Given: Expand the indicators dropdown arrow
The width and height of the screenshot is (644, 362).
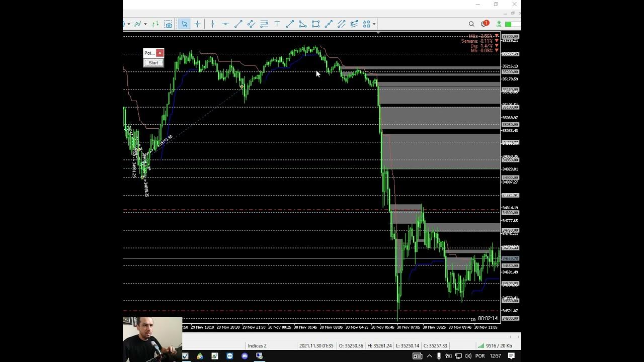Looking at the screenshot, I should point(145,24).
